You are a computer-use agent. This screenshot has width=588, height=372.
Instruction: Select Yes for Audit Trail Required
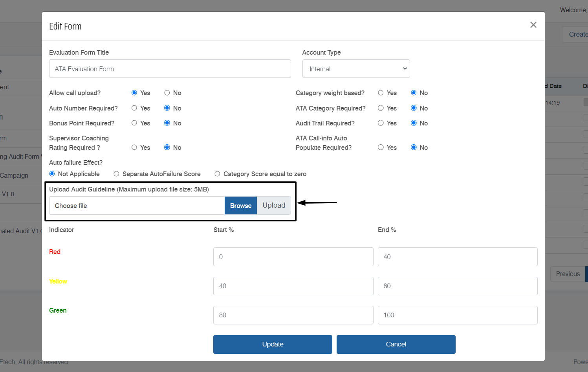click(x=381, y=123)
